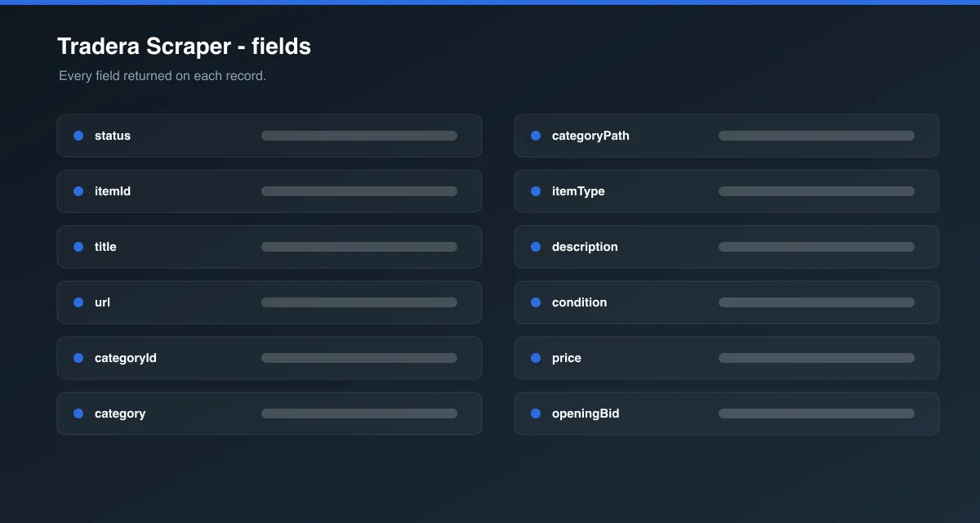Click the blue dot beside category
The height and width of the screenshot is (523, 980).
(78, 413)
